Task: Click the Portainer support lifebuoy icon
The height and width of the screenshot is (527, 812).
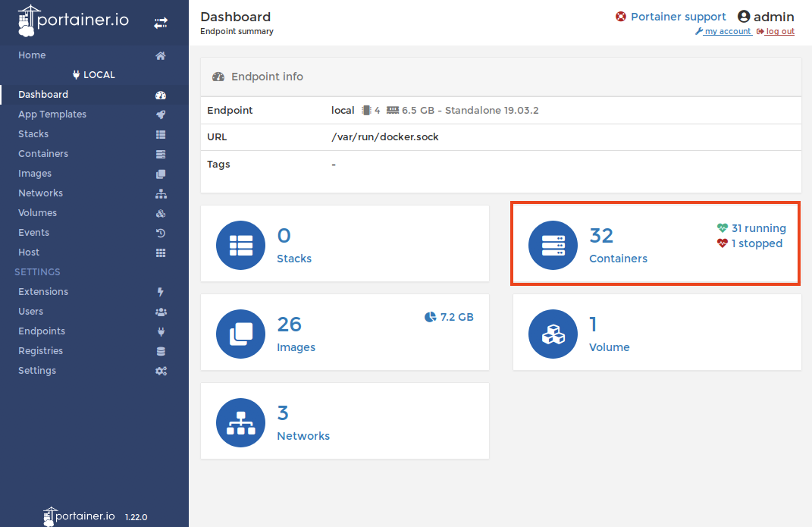Action: (x=621, y=17)
